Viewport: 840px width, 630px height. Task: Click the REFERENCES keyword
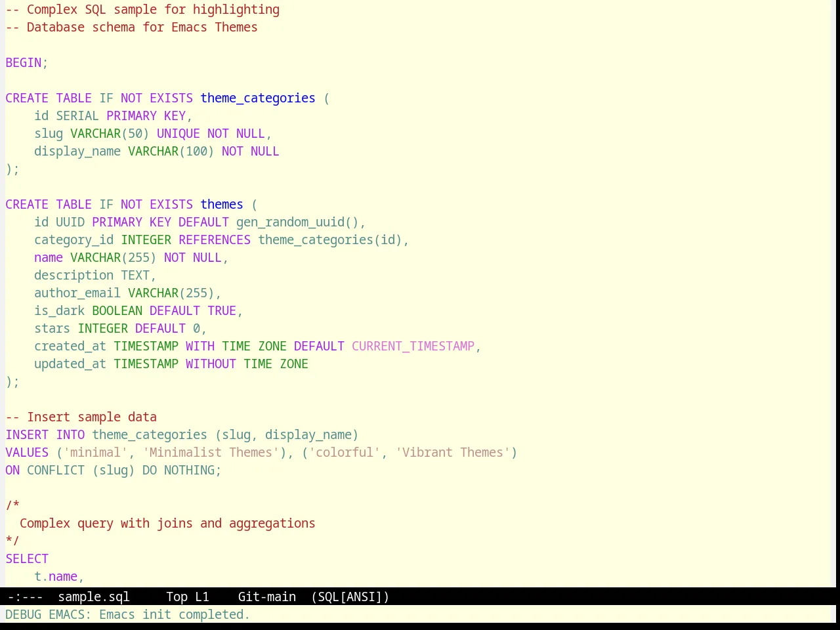(x=215, y=240)
